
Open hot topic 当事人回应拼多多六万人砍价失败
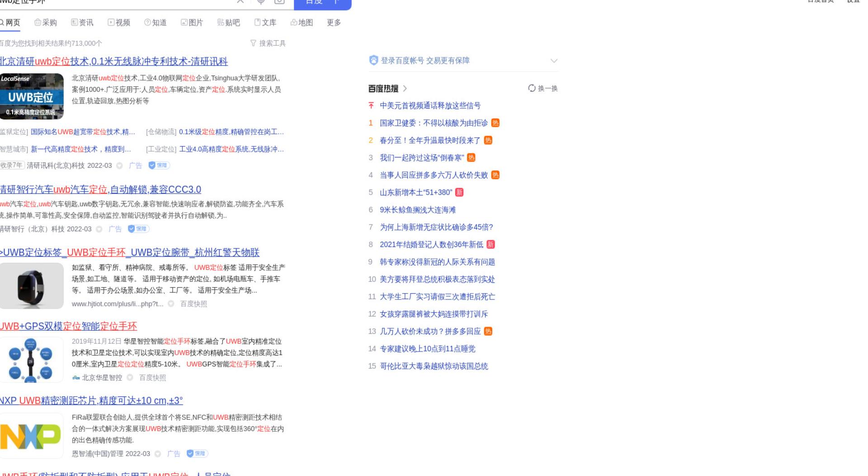pos(434,175)
